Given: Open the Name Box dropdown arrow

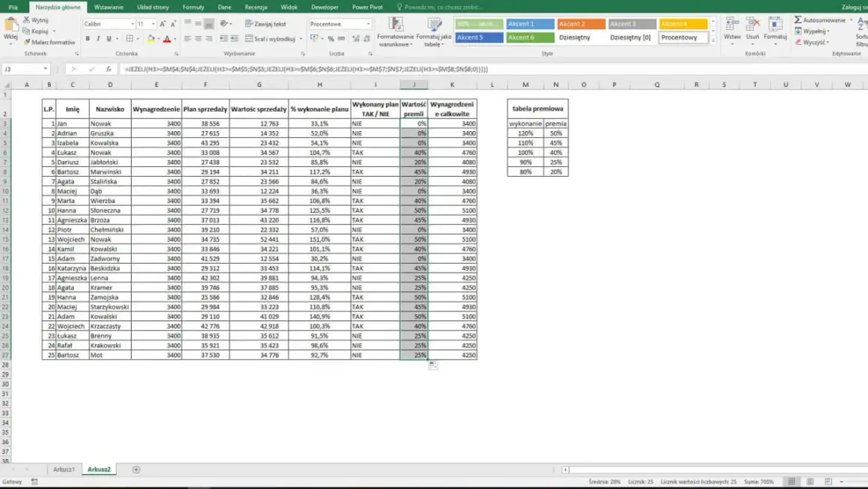Looking at the screenshot, I should click(x=46, y=69).
